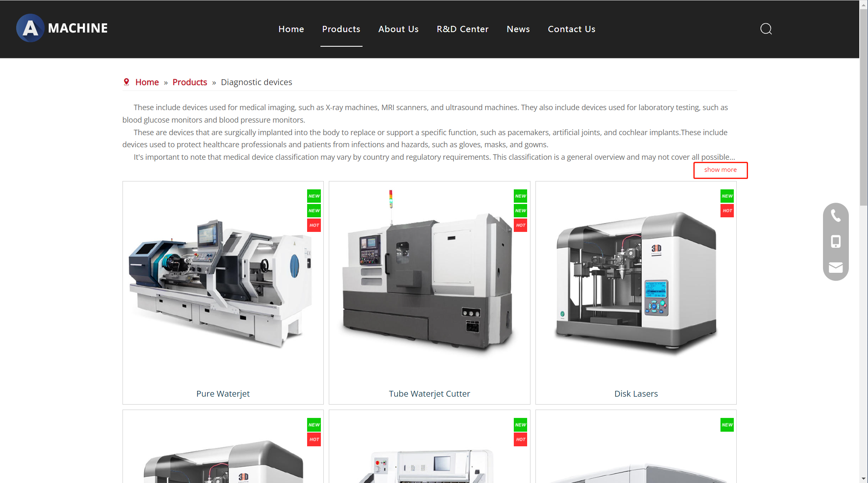The height and width of the screenshot is (483, 868).
Task: Open the About Us menu item
Action: tap(398, 29)
